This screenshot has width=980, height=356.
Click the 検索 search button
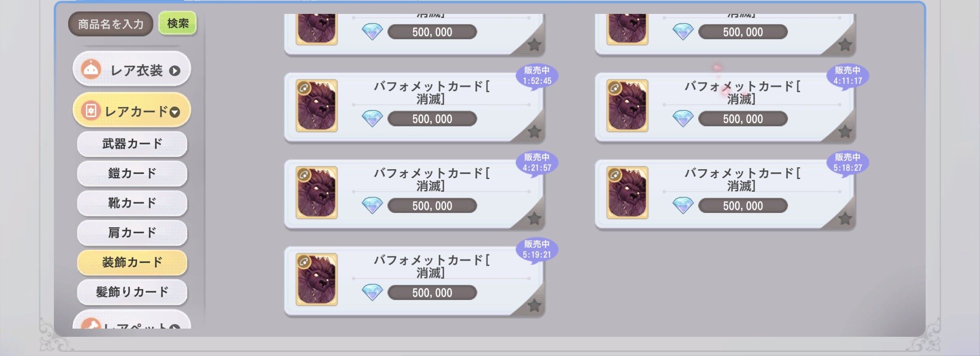point(178,23)
